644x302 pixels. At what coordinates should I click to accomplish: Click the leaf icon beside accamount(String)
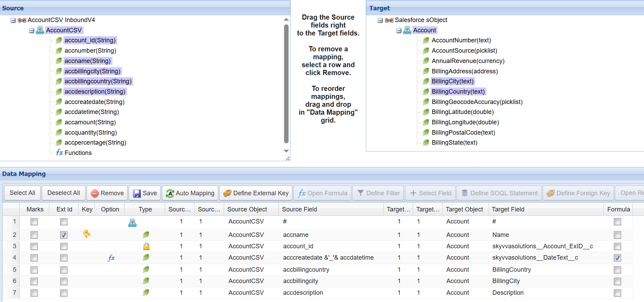59,122
